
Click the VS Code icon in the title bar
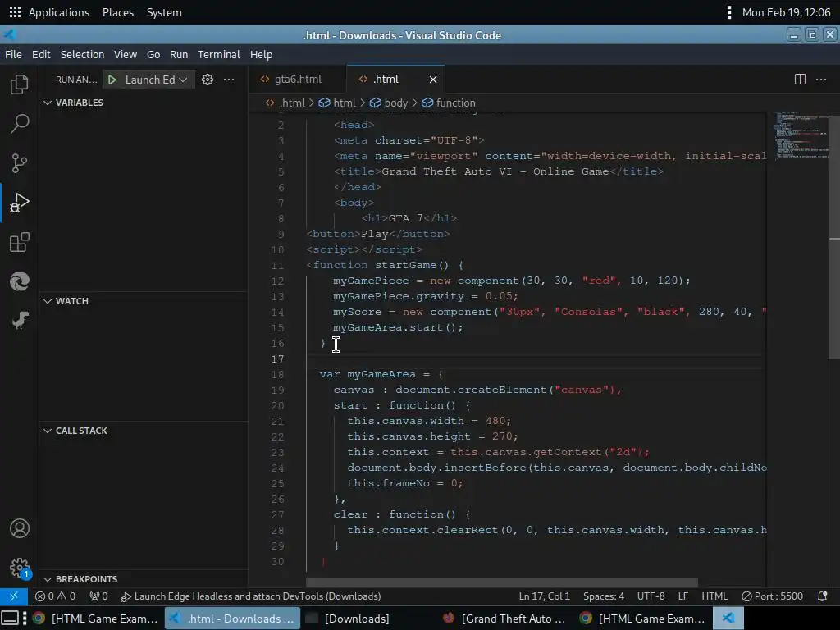(10, 35)
